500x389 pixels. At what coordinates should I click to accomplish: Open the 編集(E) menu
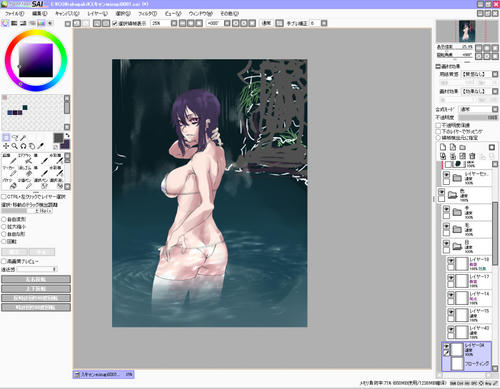coord(39,14)
